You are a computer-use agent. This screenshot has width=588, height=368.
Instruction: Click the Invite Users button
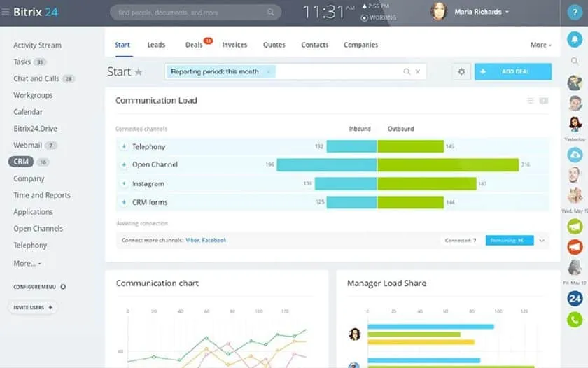coord(33,307)
